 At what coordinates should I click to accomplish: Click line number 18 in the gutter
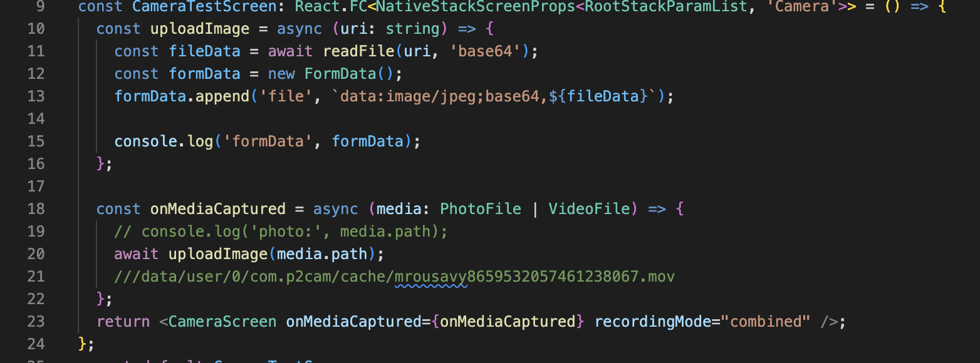[36, 209]
